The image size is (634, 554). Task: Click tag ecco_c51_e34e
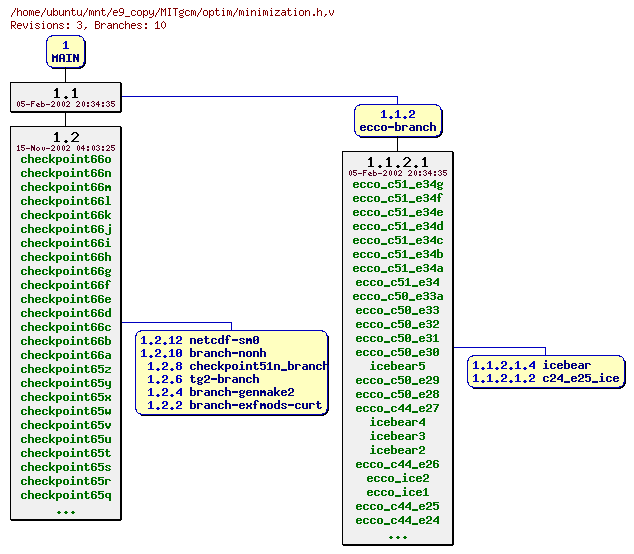pos(398,212)
